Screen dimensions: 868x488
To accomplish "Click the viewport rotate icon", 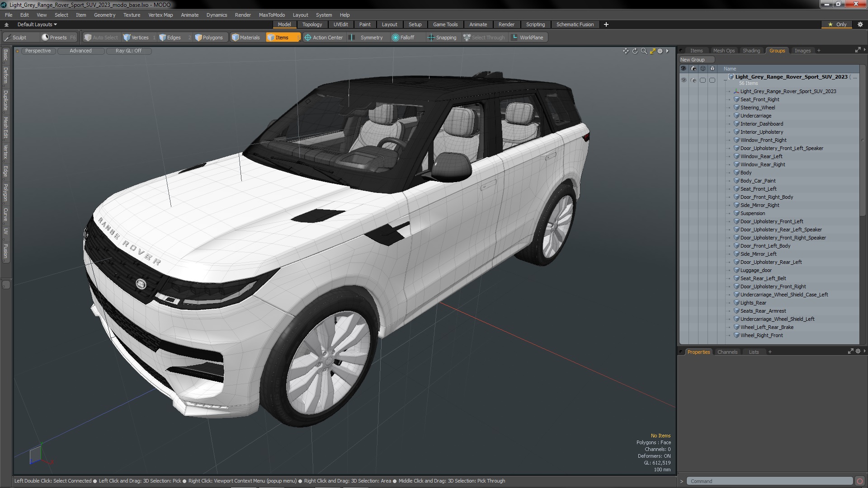I will (x=635, y=51).
